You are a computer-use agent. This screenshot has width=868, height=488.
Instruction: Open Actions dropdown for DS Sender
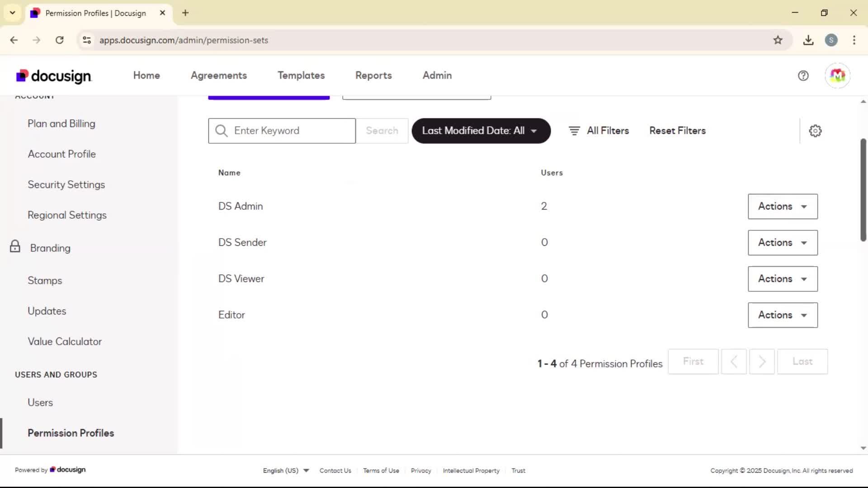pos(783,243)
